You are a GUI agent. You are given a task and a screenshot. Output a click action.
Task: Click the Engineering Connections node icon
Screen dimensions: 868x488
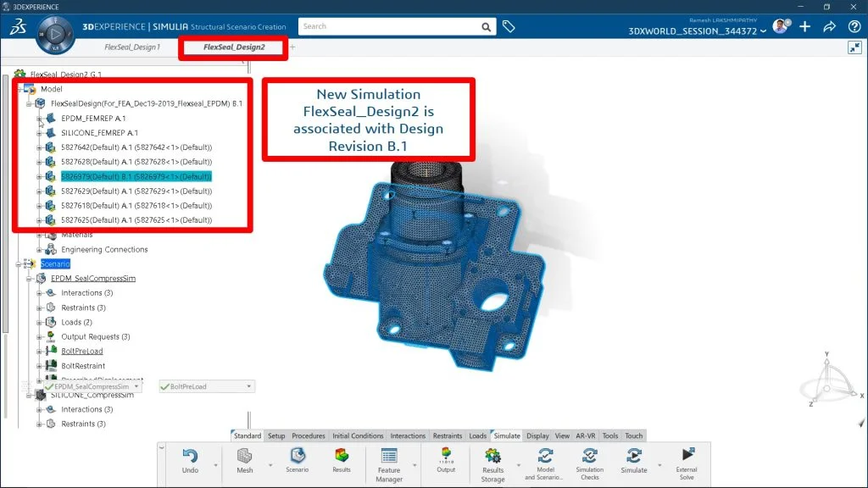(x=51, y=249)
